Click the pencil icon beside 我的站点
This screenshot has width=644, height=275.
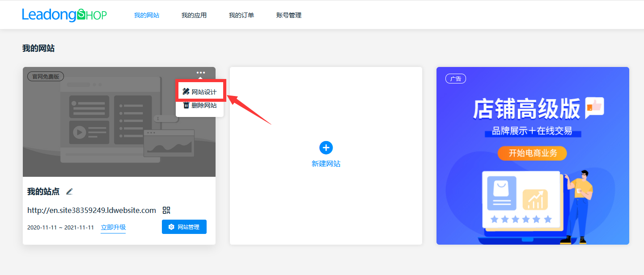(69, 192)
